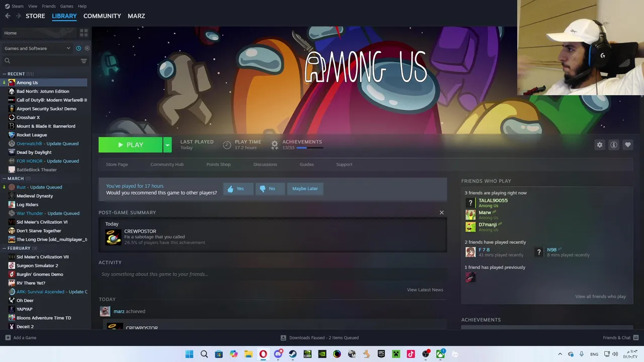
Task: Click No on recommendation prompt
Action: [270, 189]
